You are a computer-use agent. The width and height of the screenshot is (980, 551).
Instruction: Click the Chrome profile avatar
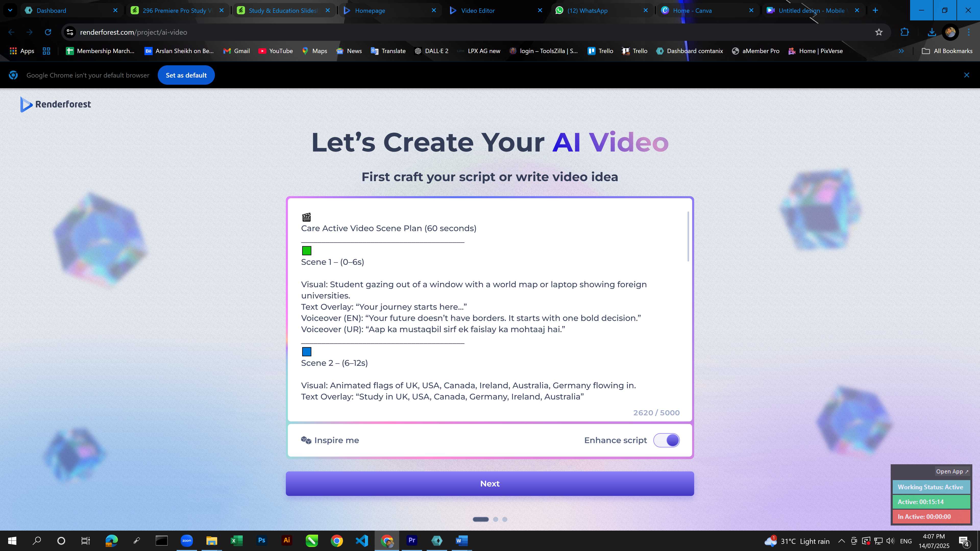[950, 32]
